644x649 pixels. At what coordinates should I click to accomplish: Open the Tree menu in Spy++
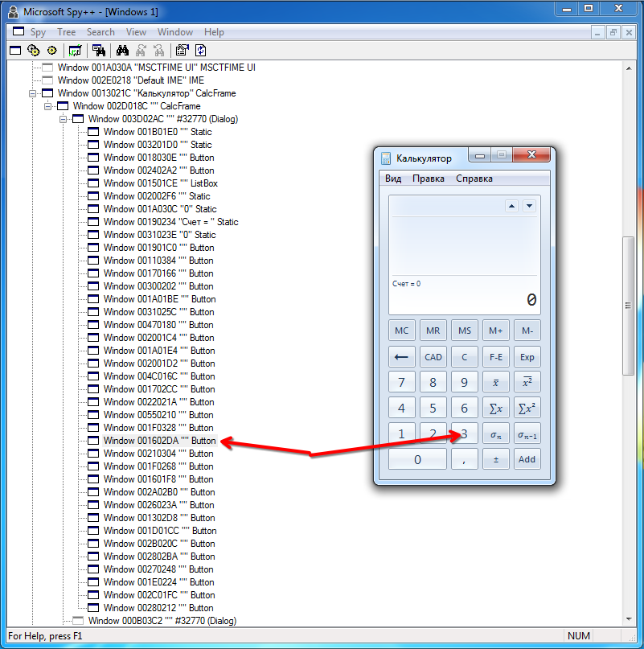tap(66, 32)
